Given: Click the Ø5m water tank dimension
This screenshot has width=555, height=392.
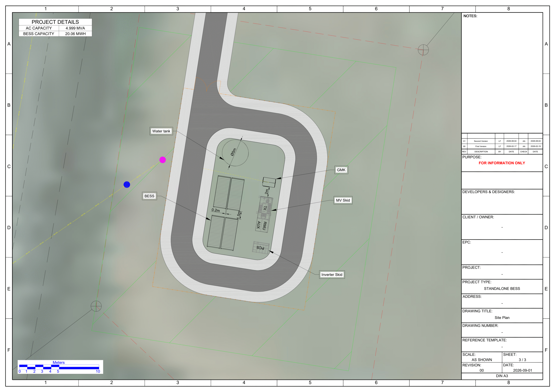Looking at the screenshot, I should [233, 152].
